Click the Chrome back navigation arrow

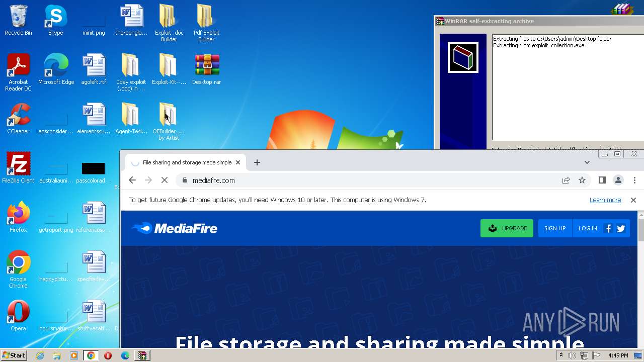[132, 180]
